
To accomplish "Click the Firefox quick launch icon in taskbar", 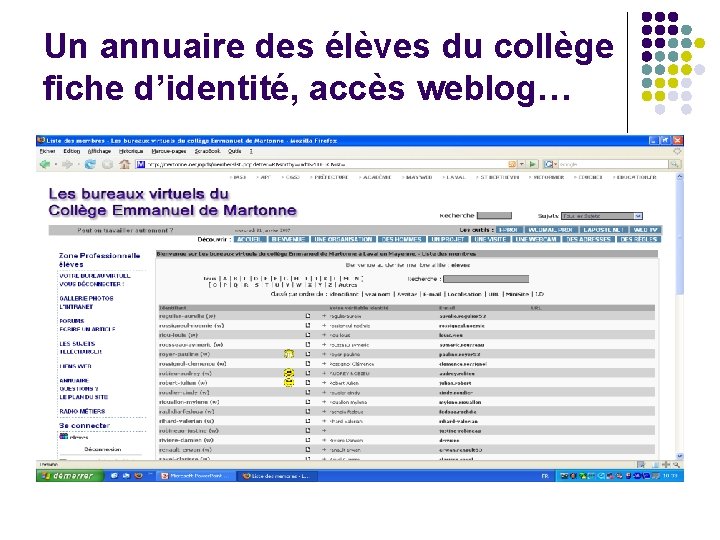I will point(138,476).
